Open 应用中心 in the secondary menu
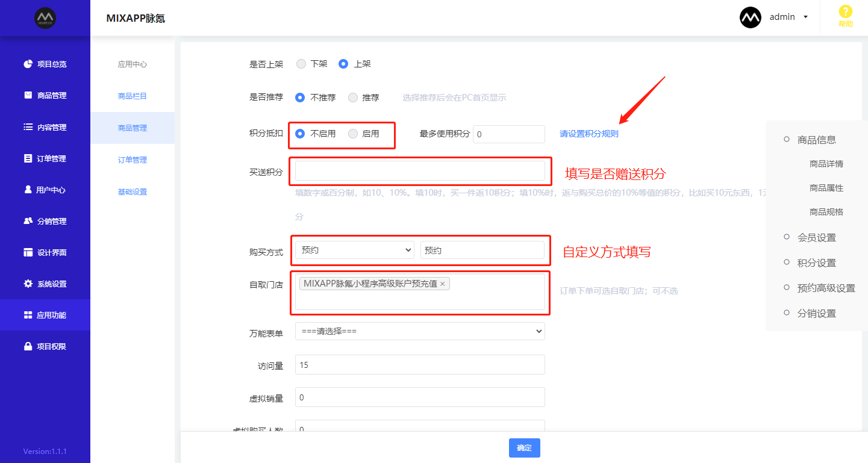The width and height of the screenshot is (868, 463). (x=133, y=64)
